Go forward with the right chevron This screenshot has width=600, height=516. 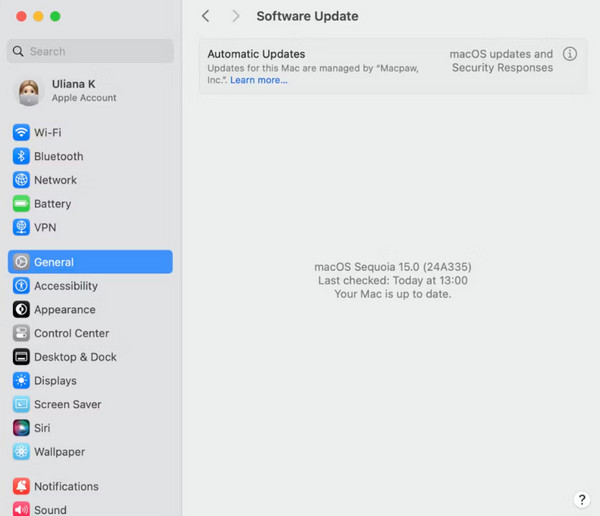(236, 16)
